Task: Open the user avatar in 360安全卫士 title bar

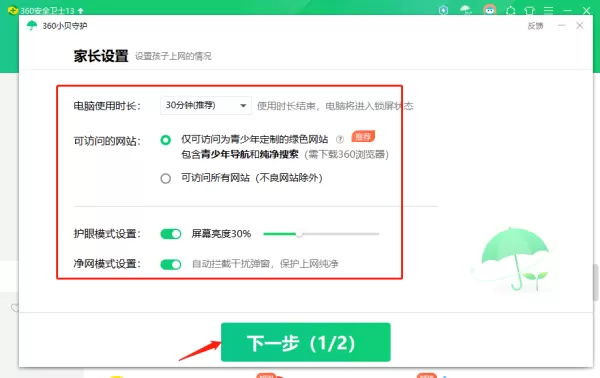Action: tap(490, 10)
